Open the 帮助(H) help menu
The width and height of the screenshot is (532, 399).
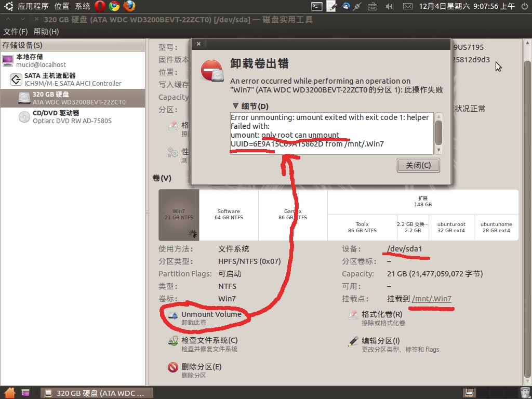coord(46,32)
